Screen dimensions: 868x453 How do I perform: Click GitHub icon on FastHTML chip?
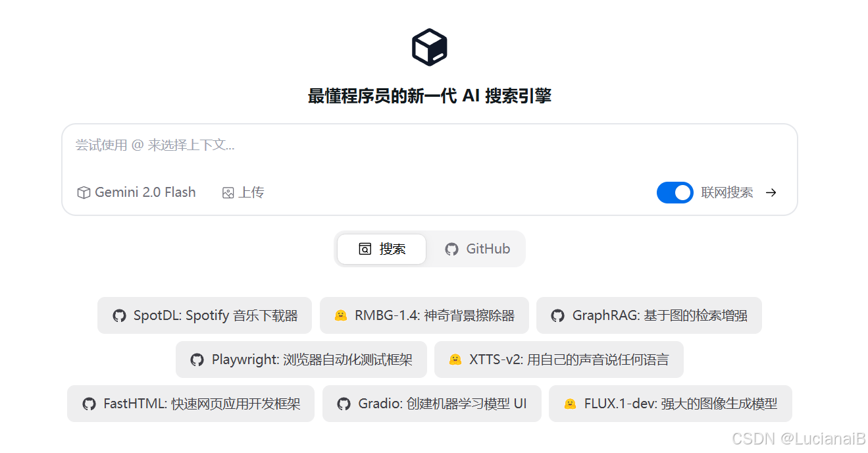point(89,404)
